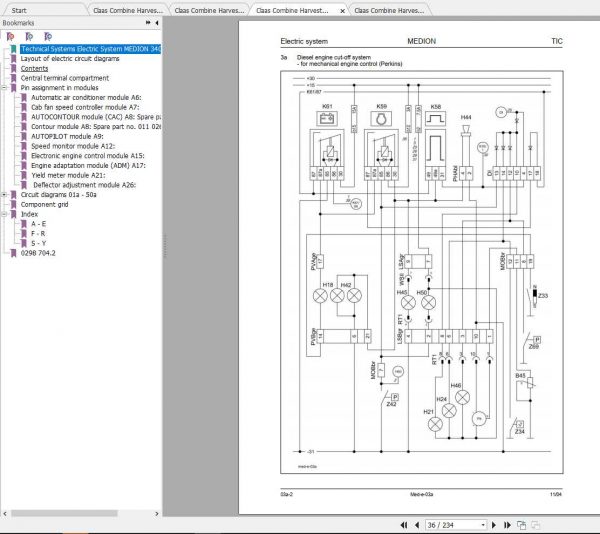This screenshot has height=534, width=600.
Task: Open Deflector adjustment module A26 bookmark
Action: [x=85, y=185]
